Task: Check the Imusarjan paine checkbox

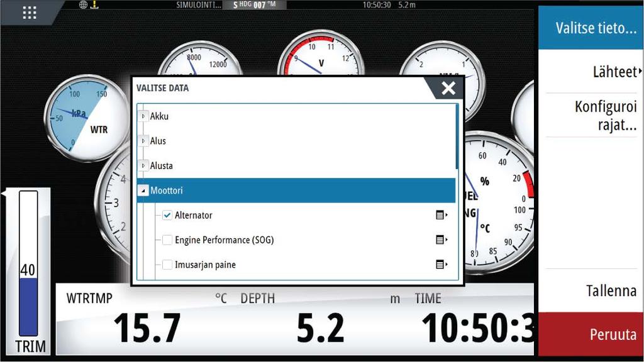Action: coord(167,265)
